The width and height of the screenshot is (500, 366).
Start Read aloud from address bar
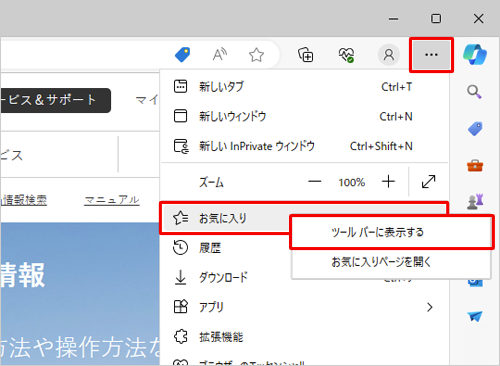click(x=220, y=55)
